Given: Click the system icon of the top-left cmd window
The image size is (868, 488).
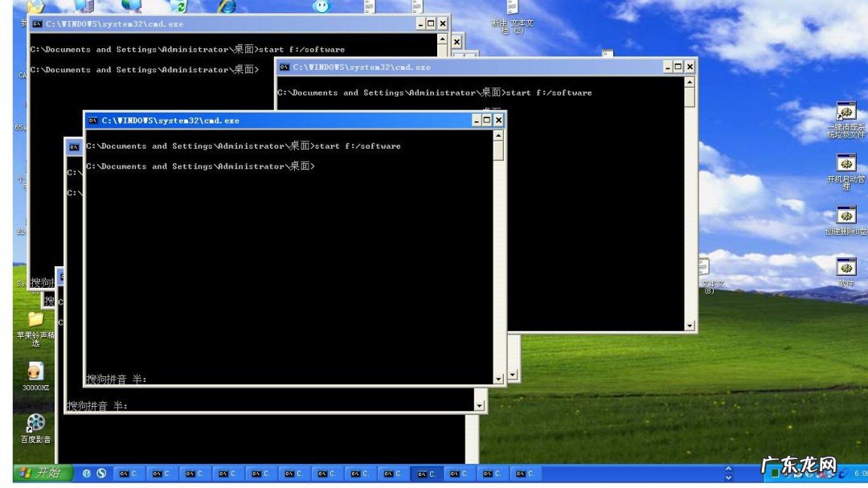Looking at the screenshot, I should click(x=37, y=25).
